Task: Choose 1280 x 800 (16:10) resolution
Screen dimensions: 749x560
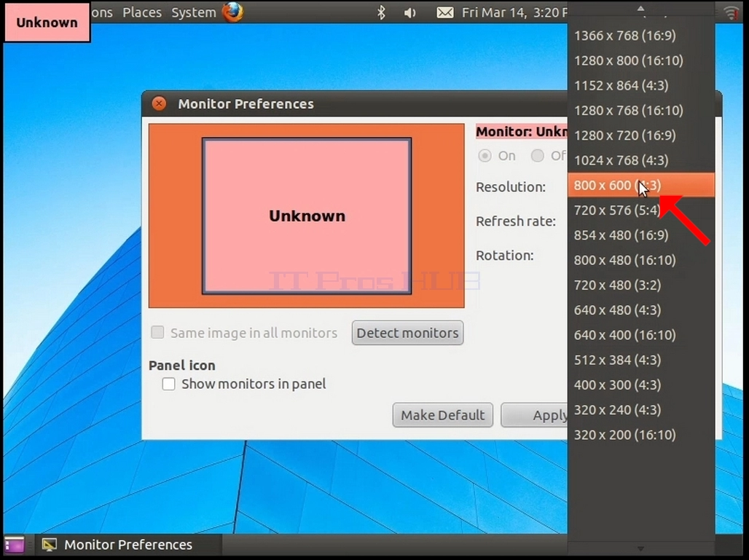Action: coord(641,60)
